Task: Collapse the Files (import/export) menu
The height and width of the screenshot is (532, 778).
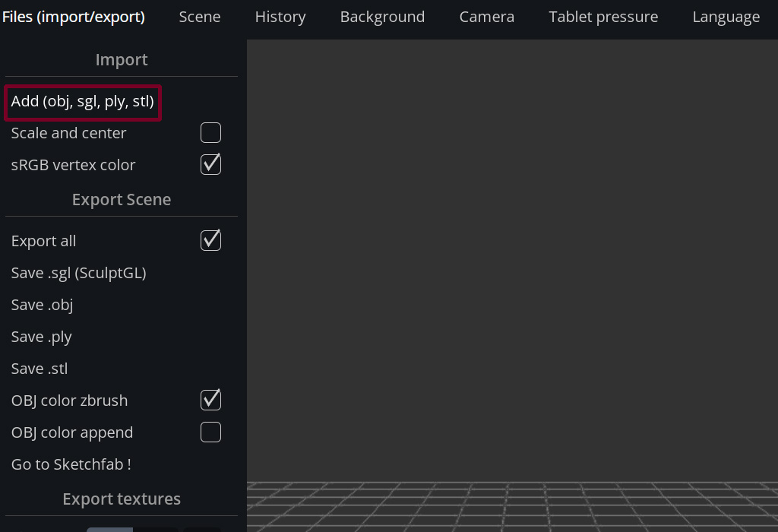Action: pyautogui.click(x=74, y=17)
